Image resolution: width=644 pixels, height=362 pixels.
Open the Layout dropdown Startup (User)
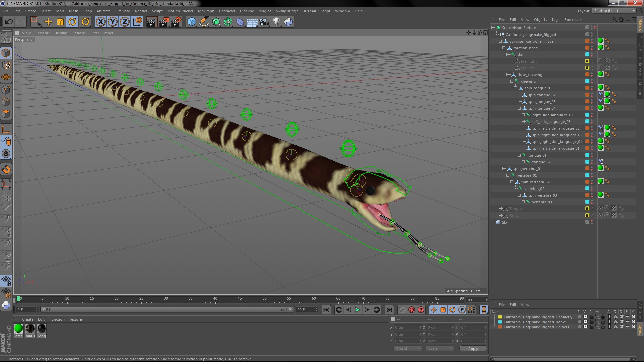tap(613, 11)
